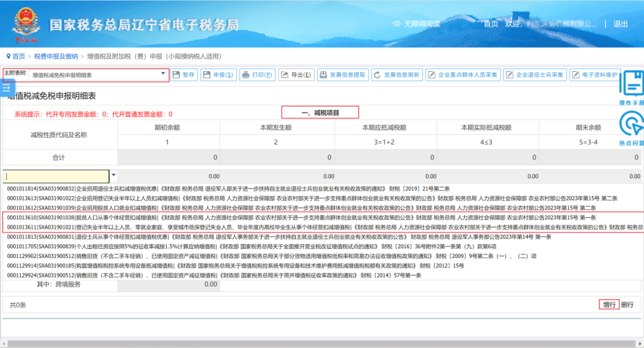Click the 其中：跨境服务 amount cell
This screenshot has height=348, width=644.
point(168,285)
